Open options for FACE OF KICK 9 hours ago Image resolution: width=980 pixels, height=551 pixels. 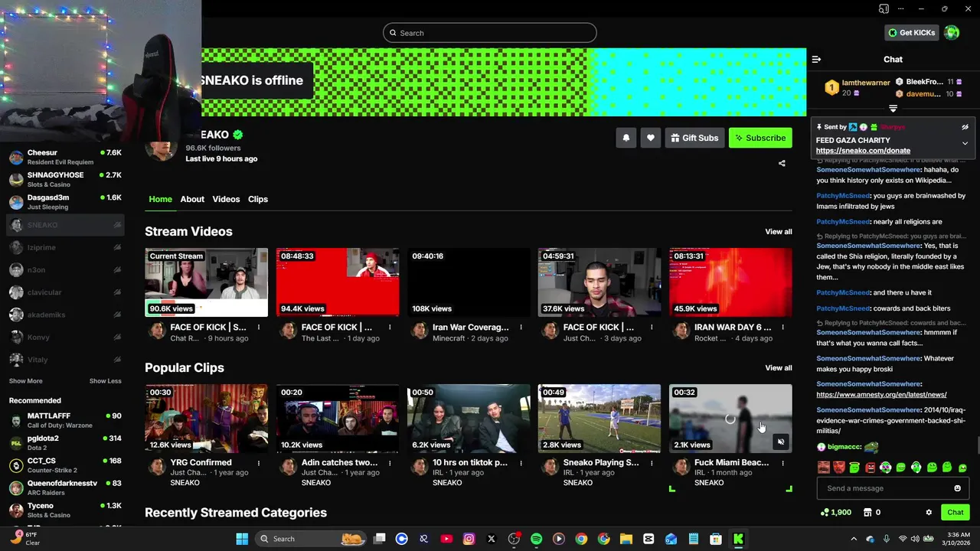coord(259,328)
